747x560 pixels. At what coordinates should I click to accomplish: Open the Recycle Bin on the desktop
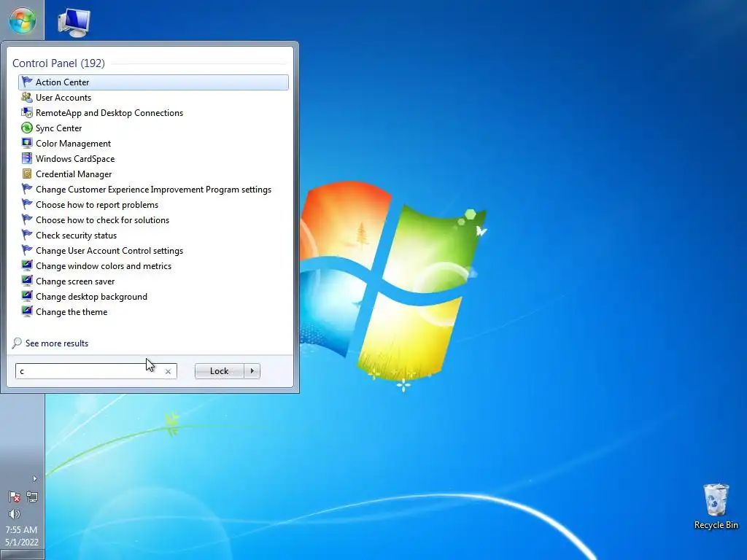click(716, 506)
